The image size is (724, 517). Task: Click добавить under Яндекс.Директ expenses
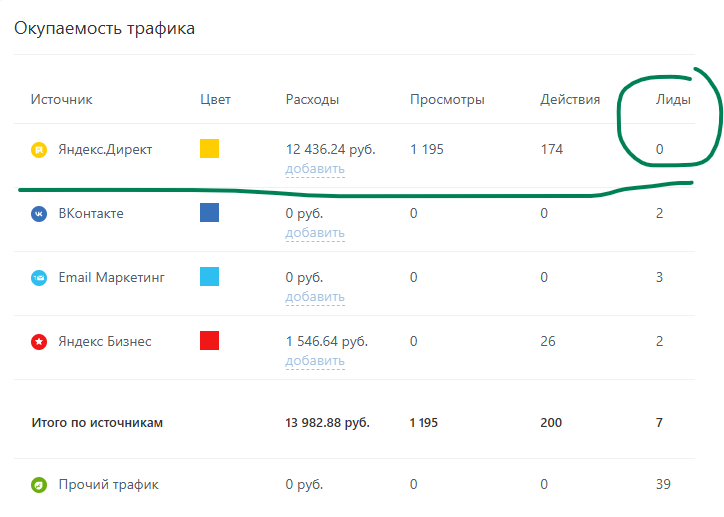[315, 169]
